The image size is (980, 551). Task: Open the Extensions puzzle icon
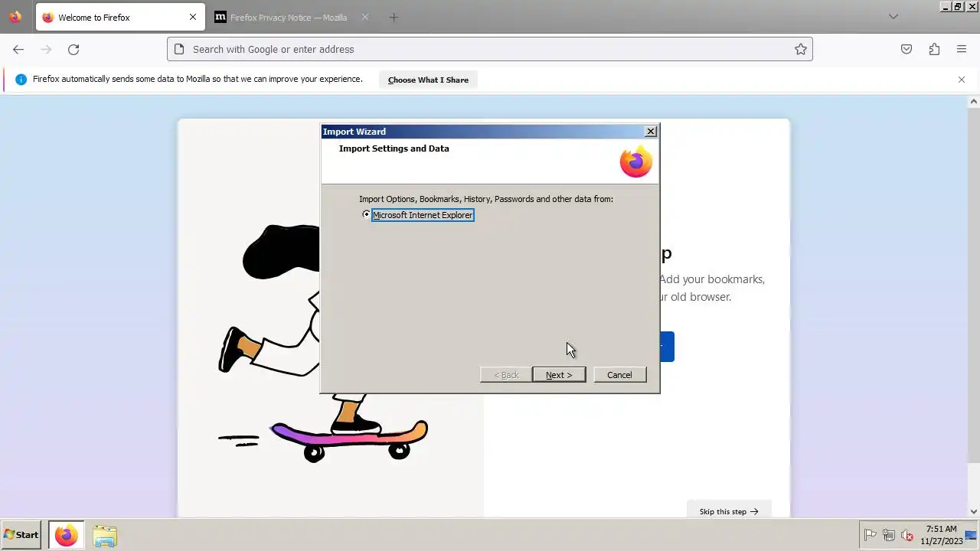tap(934, 49)
